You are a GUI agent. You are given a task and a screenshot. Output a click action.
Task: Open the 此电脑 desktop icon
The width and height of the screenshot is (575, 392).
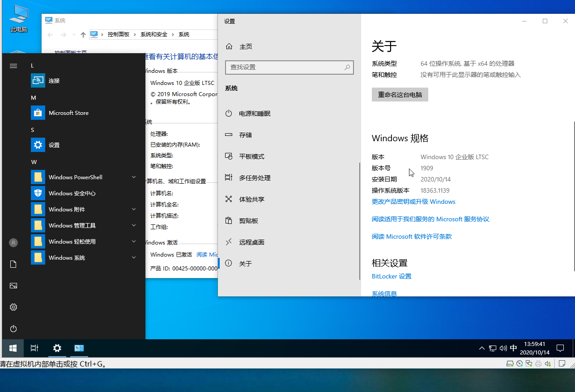[19, 19]
